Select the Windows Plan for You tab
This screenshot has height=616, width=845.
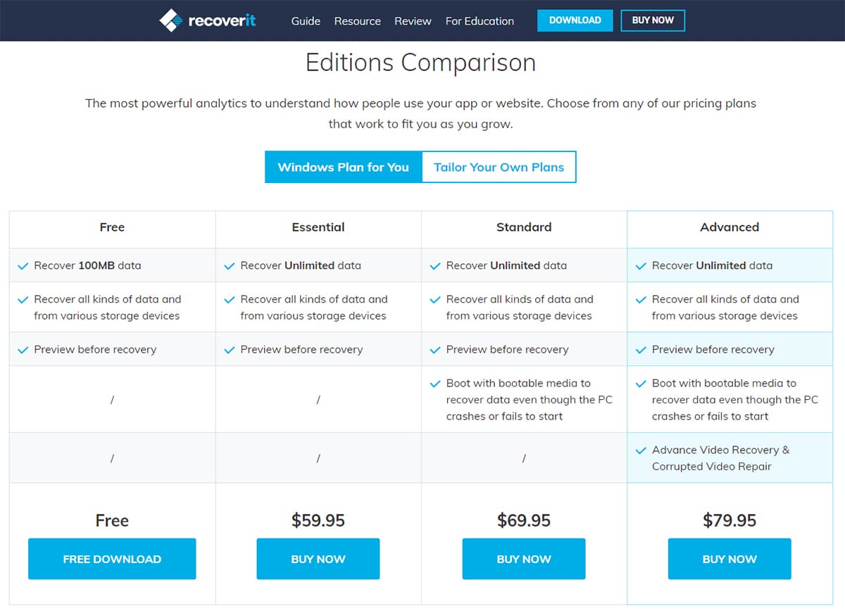tap(343, 167)
